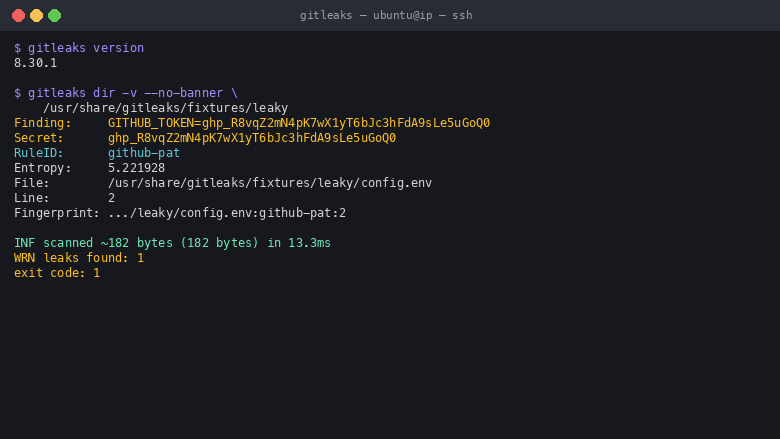The height and width of the screenshot is (439, 780).
Task: Minimize the window with the yellow button
Action: coord(36,15)
